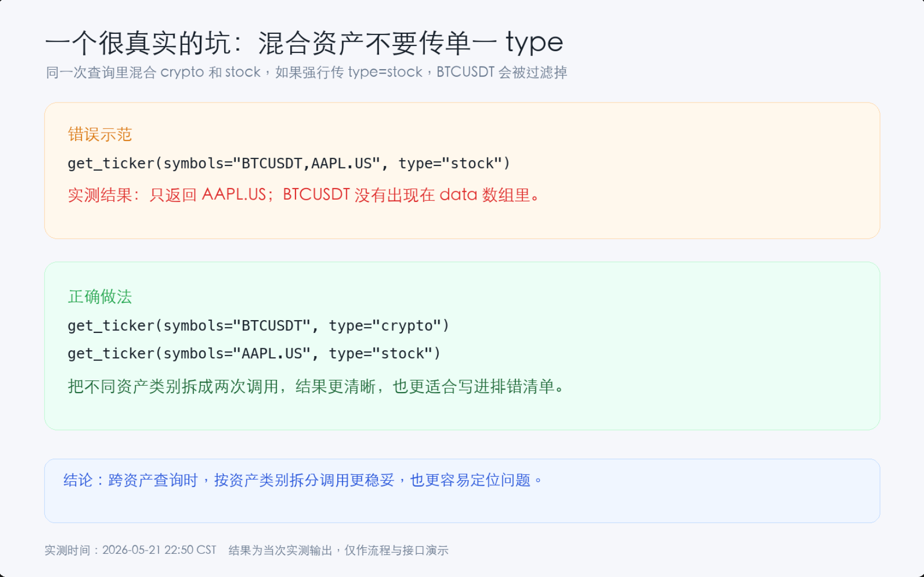The height and width of the screenshot is (577, 924).
Task: Click the code line with type="crypto"
Action: (258, 325)
